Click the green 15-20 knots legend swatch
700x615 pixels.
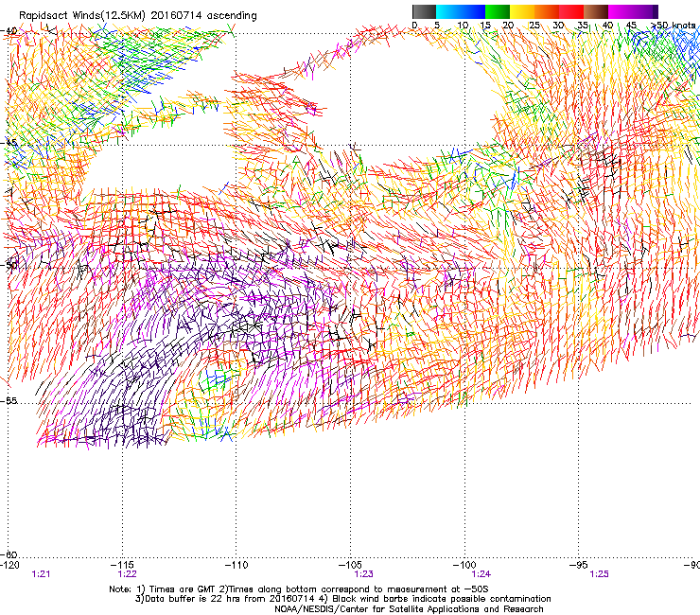[x=498, y=11]
